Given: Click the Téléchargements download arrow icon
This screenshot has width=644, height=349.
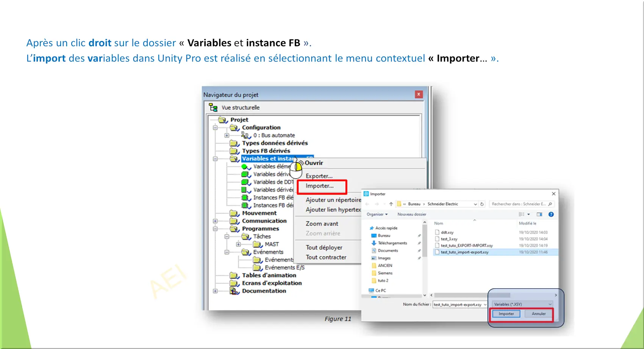Looking at the screenshot, I should point(374,243).
